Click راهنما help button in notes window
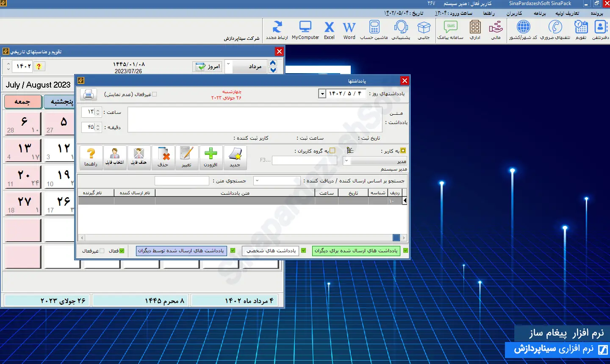 [x=91, y=157]
